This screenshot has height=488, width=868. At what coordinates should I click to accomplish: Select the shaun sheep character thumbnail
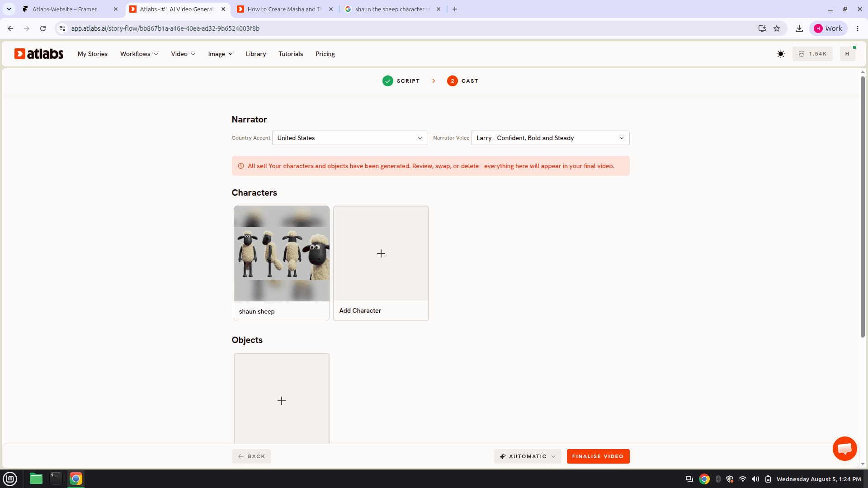(282, 253)
